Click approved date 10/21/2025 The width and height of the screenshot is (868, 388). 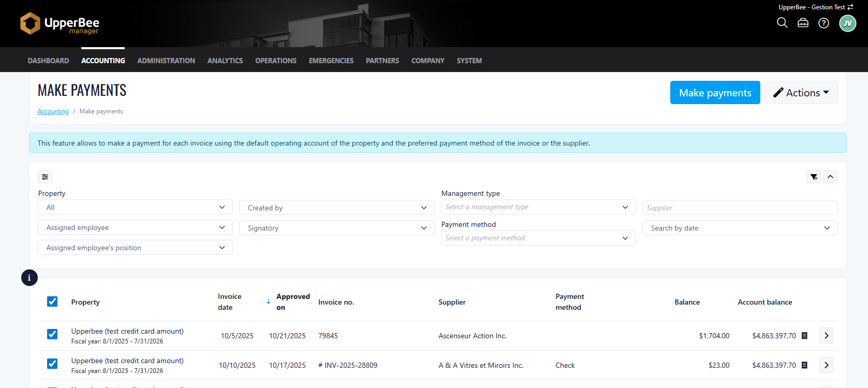coord(287,336)
